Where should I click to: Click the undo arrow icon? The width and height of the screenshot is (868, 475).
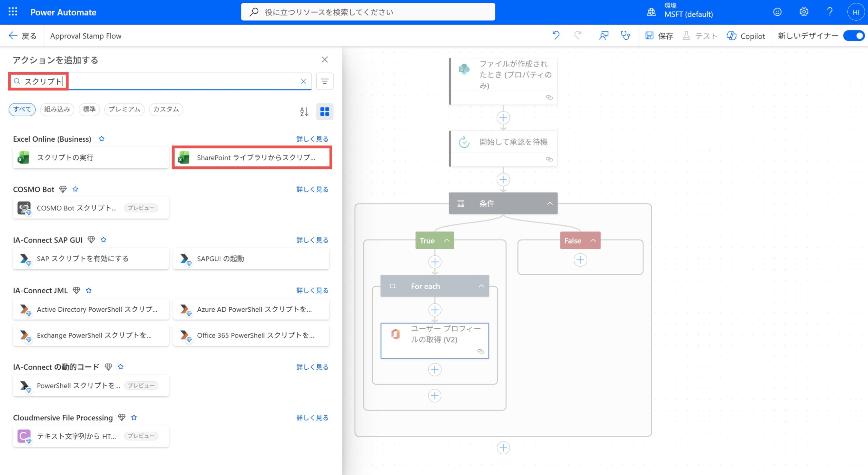[x=556, y=35]
